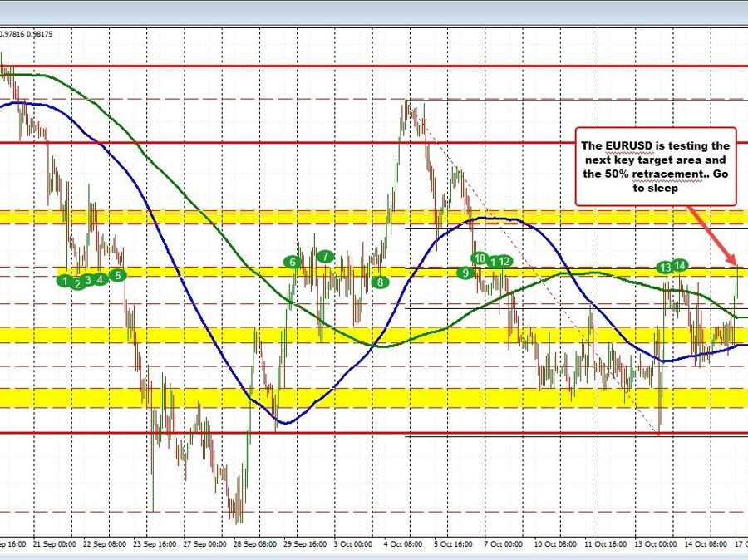Click the price values at chart top-left
This screenshot has height=560, width=748.
[27, 34]
